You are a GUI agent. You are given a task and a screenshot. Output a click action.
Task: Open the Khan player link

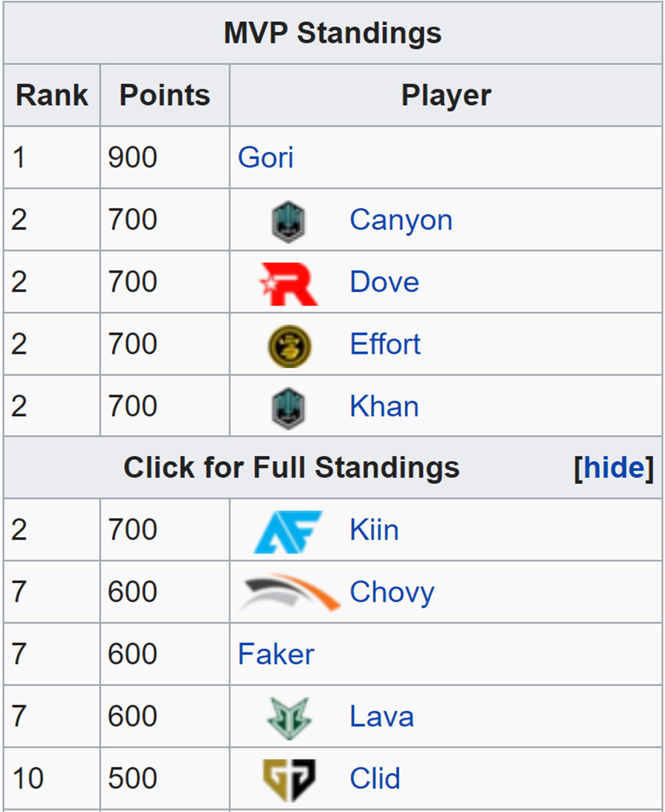click(x=384, y=406)
